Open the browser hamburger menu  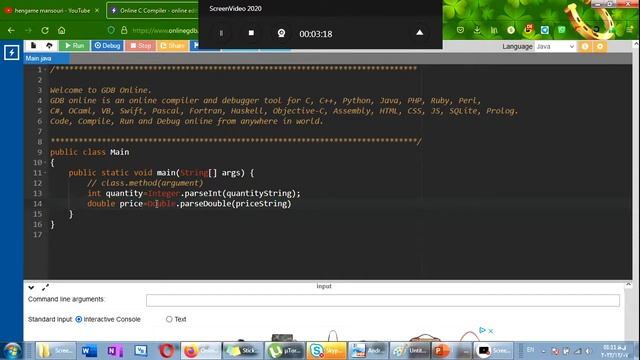[629, 30]
